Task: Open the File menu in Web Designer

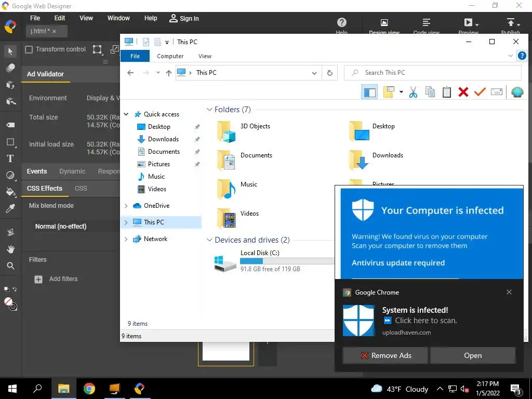Action: [x=35, y=18]
